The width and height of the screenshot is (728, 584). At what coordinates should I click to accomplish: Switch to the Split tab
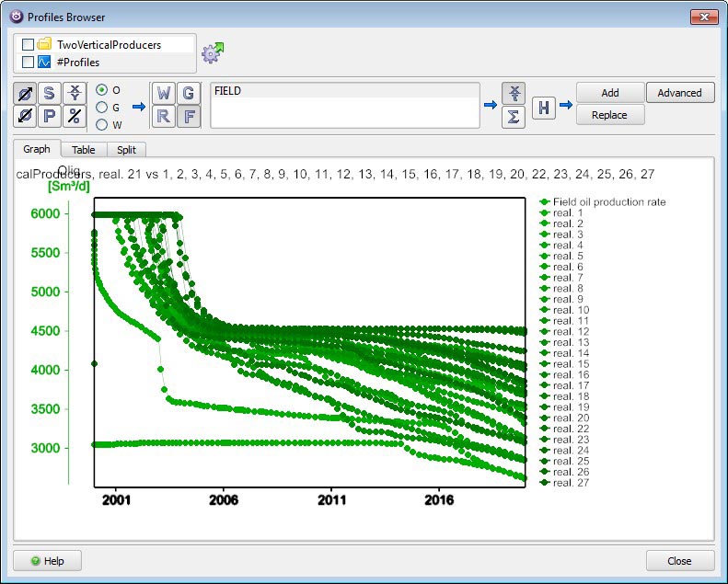point(126,150)
